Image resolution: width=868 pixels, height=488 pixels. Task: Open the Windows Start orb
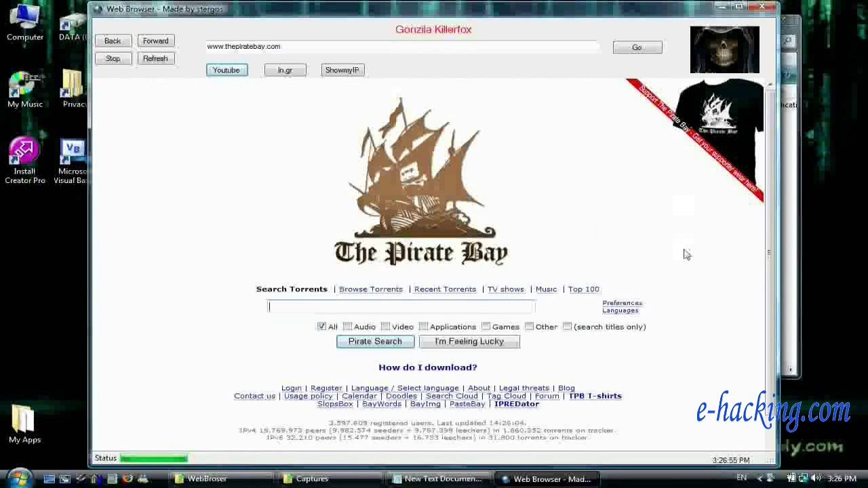19,479
